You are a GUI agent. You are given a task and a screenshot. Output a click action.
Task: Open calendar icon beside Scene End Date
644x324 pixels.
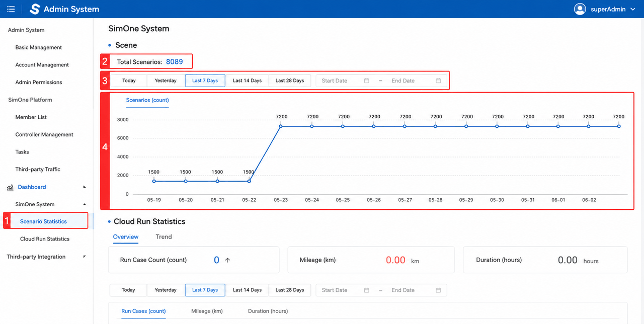tap(438, 80)
